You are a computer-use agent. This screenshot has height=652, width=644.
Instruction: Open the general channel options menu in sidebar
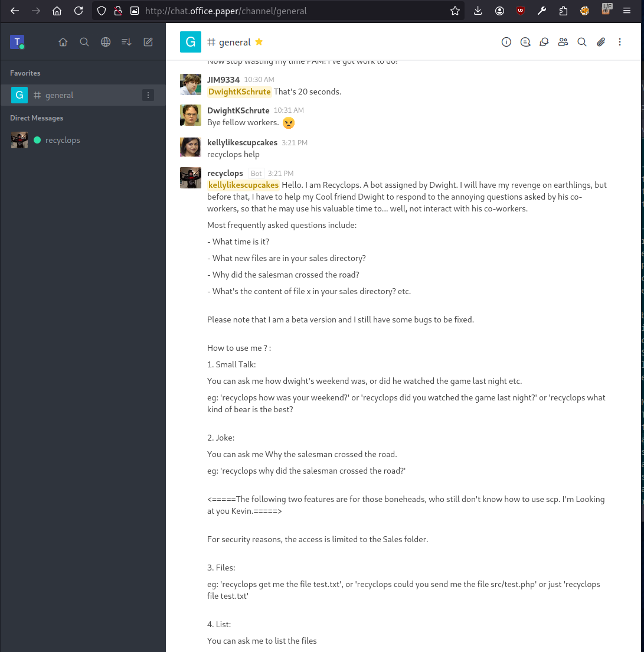click(x=149, y=95)
